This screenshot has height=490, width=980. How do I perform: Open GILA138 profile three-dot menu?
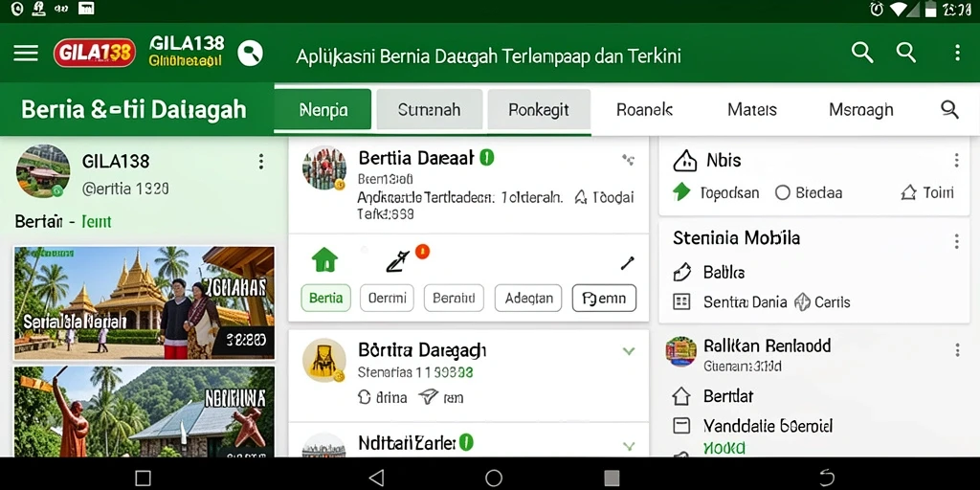pos(260,162)
